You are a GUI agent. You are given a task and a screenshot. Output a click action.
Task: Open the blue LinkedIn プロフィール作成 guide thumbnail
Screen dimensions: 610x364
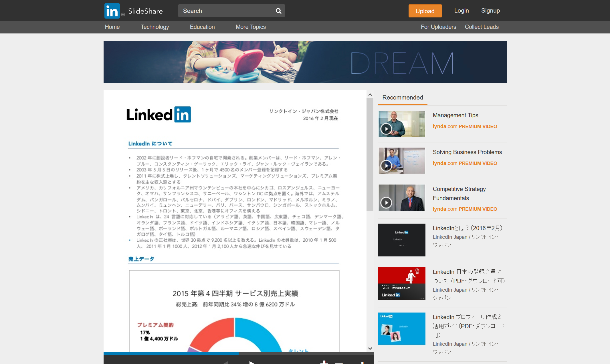point(402,329)
